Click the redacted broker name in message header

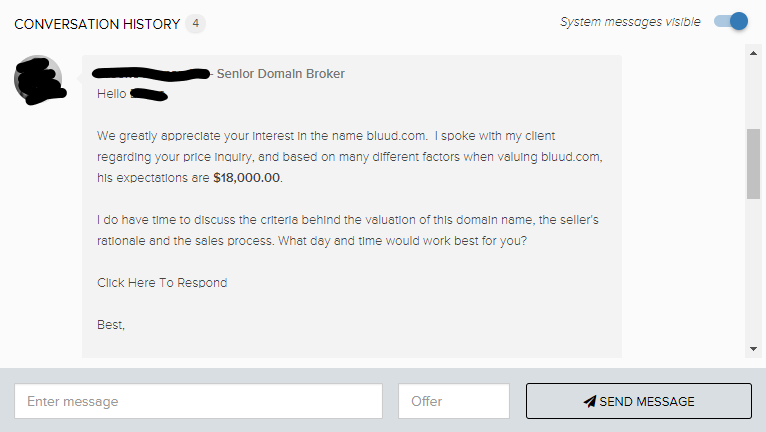[151, 74]
